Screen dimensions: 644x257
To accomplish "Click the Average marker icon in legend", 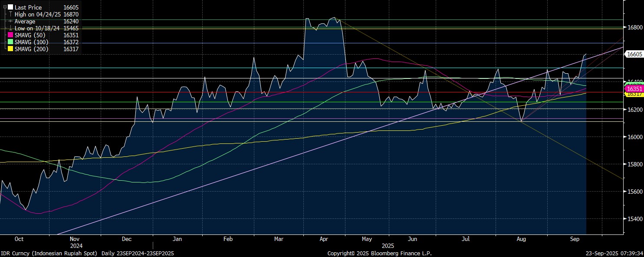I will pos(10,21).
